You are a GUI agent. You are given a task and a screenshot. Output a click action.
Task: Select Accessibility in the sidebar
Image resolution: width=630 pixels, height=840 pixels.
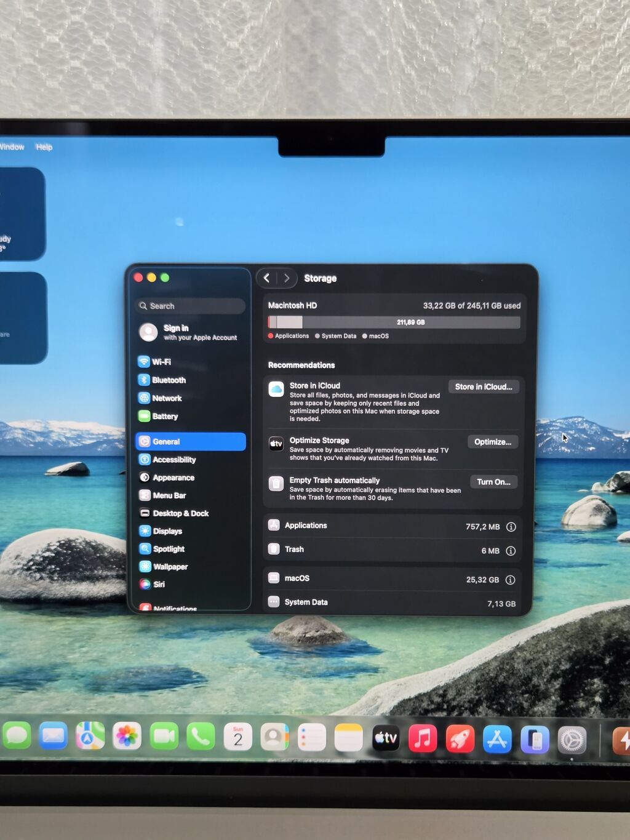191,460
